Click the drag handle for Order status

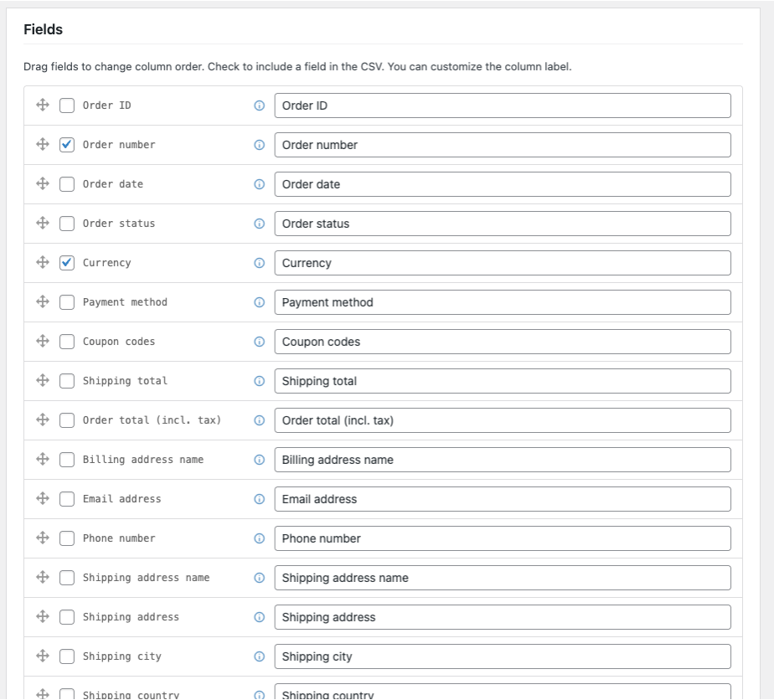pos(43,224)
